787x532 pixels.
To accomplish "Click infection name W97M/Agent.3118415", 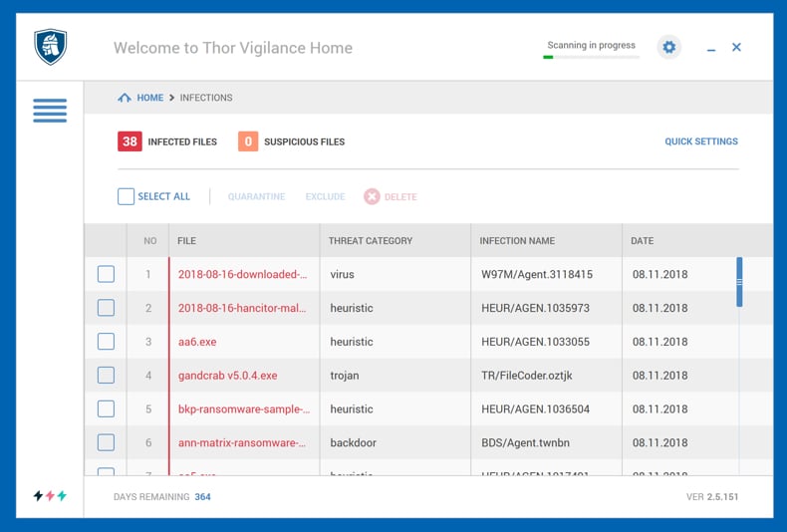I will coord(537,275).
